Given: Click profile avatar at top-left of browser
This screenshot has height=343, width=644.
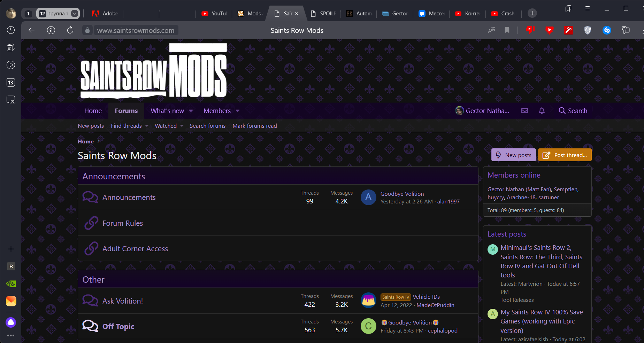Looking at the screenshot, I should click(11, 14).
